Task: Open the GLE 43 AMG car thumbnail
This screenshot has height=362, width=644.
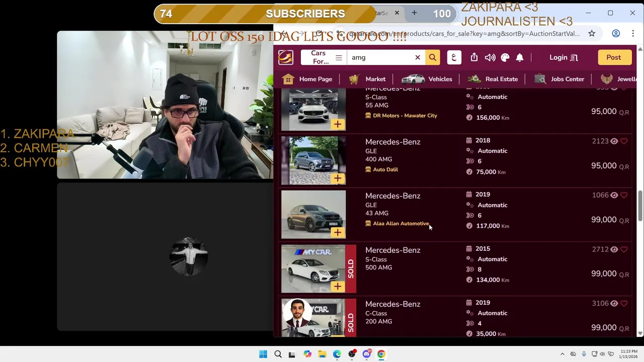Action: tap(313, 214)
